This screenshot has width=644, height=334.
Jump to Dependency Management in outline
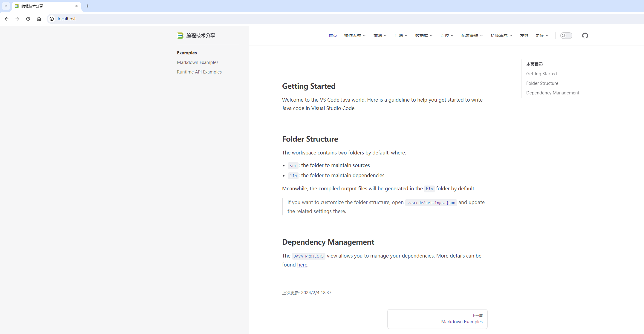pyautogui.click(x=553, y=93)
